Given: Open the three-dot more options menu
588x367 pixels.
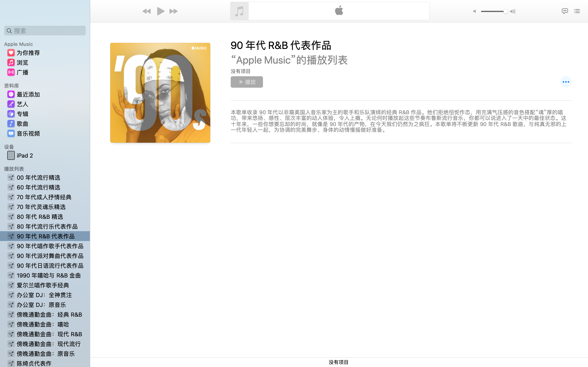Looking at the screenshot, I should [566, 82].
